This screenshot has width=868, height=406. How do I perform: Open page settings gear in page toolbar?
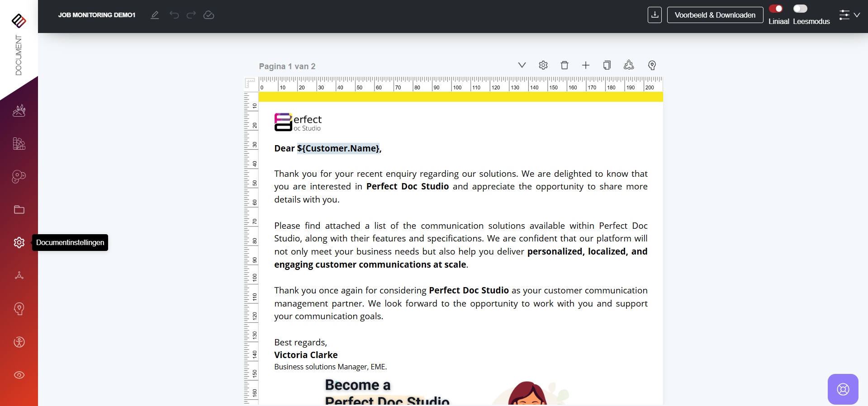543,65
